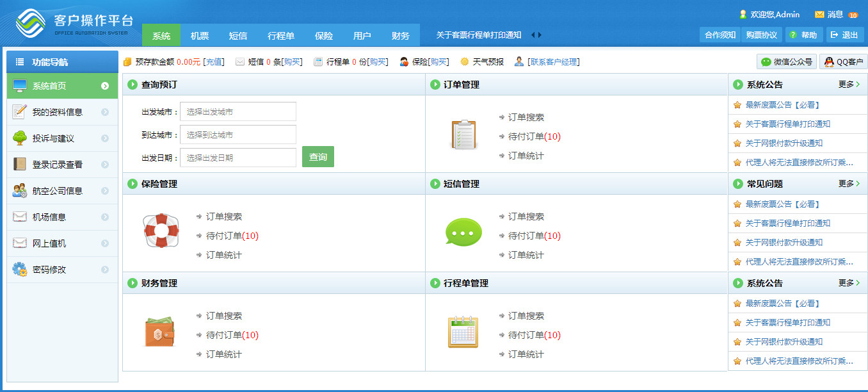Click the green chat bubble in 短信管理
Viewport: 868px width, 392px height.
pos(463,233)
